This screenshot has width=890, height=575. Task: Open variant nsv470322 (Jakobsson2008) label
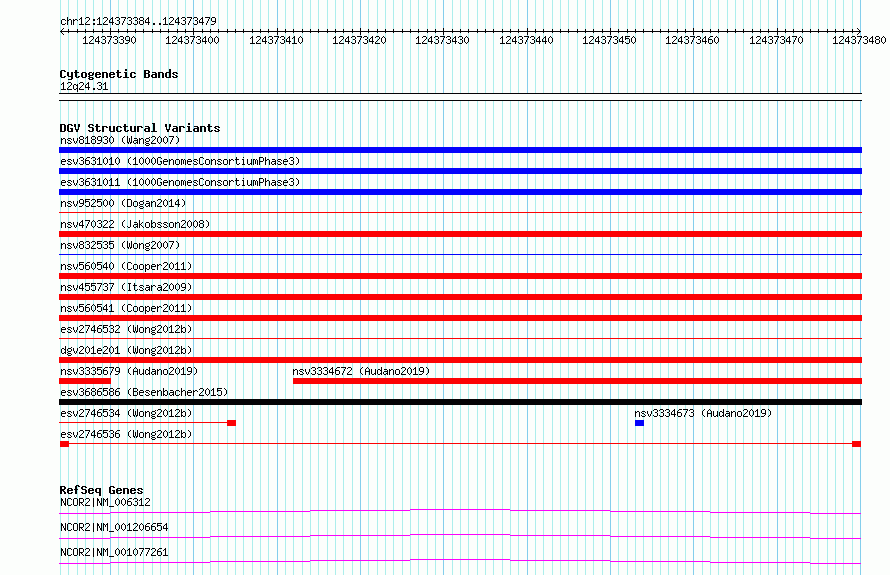click(x=135, y=224)
